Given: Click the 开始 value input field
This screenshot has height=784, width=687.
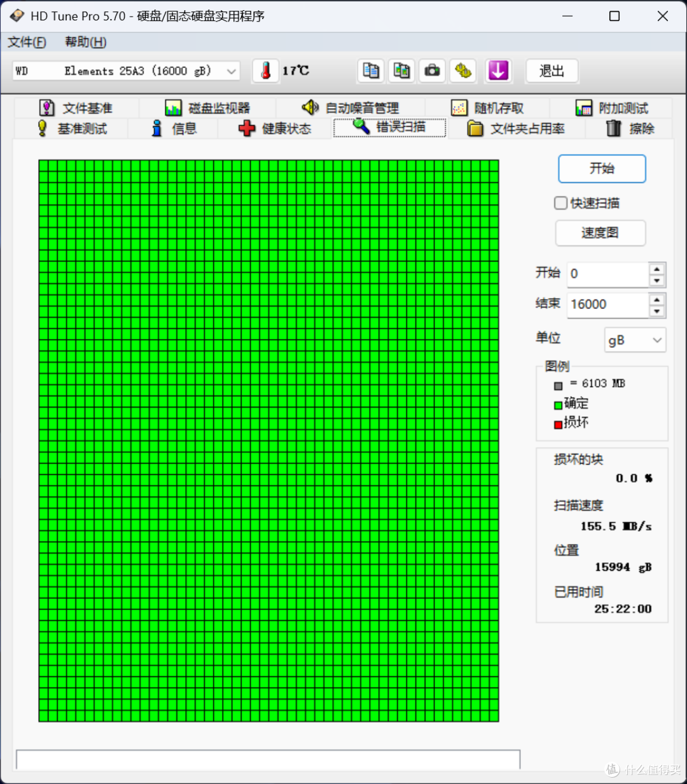Looking at the screenshot, I should point(608,274).
